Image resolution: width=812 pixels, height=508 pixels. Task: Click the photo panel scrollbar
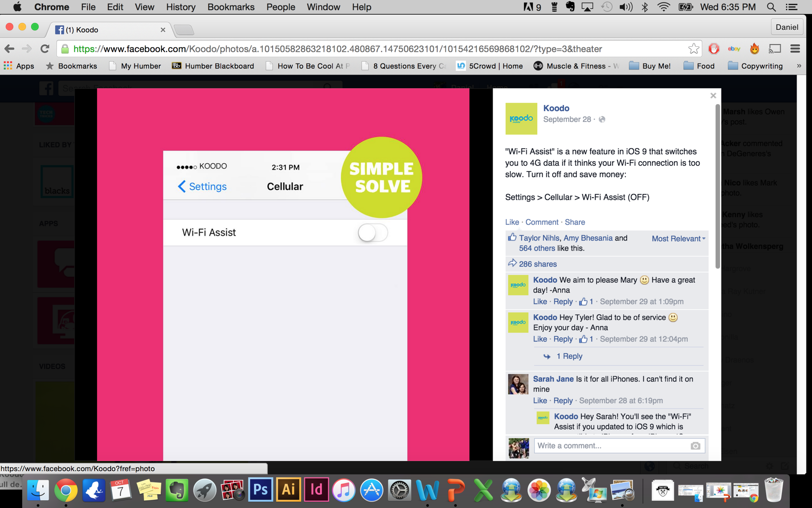(x=718, y=187)
